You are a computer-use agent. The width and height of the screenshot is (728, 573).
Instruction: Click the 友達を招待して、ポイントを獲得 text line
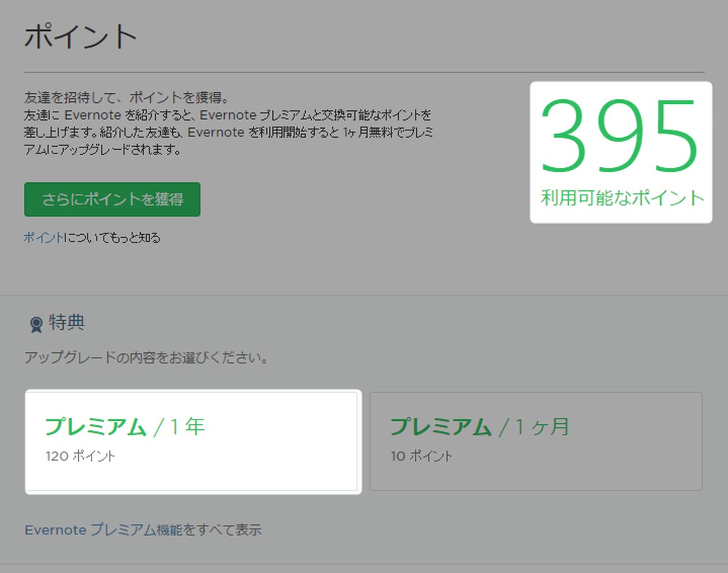(126, 98)
